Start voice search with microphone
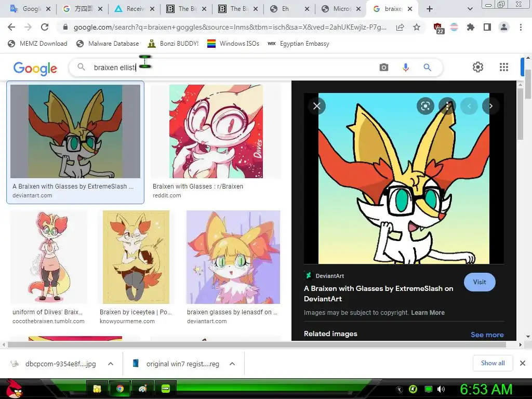Viewport: 532px width, 399px height. pos(405,67)
